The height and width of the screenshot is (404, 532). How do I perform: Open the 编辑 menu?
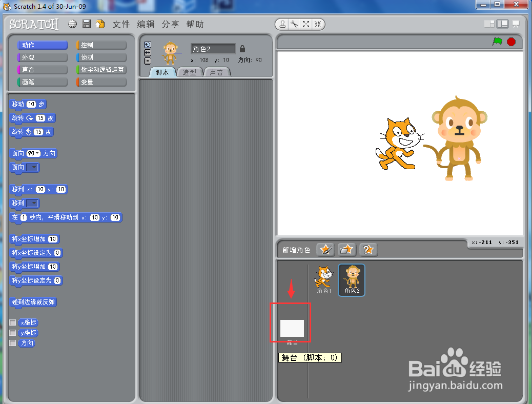point(146,24)
